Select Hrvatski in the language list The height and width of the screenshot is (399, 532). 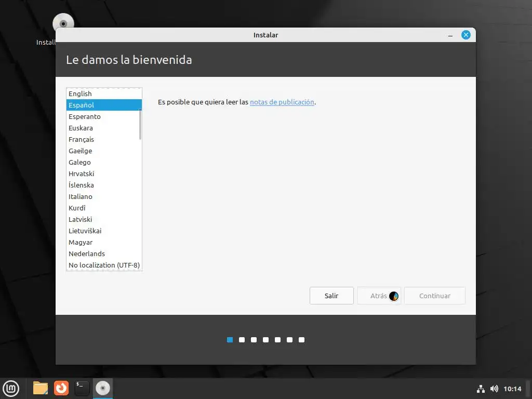(x=104, y=174)
